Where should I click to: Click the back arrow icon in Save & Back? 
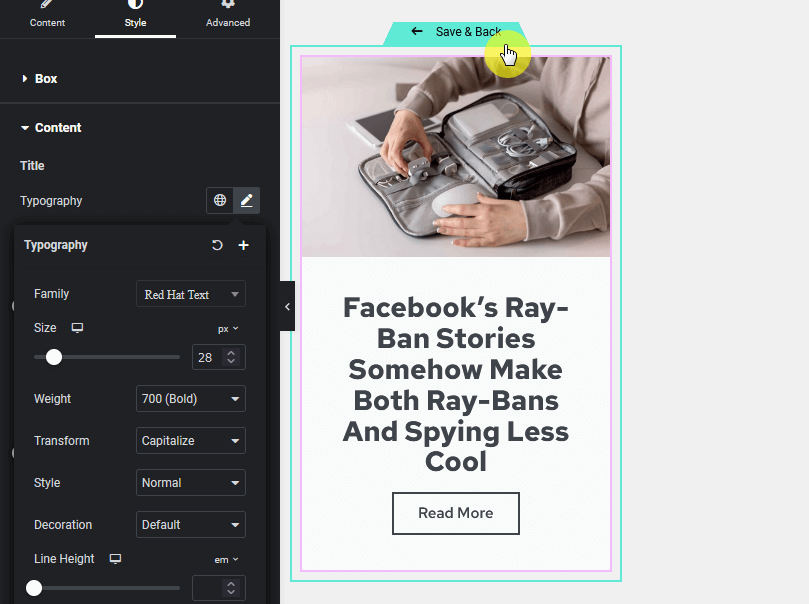point(417,31)
